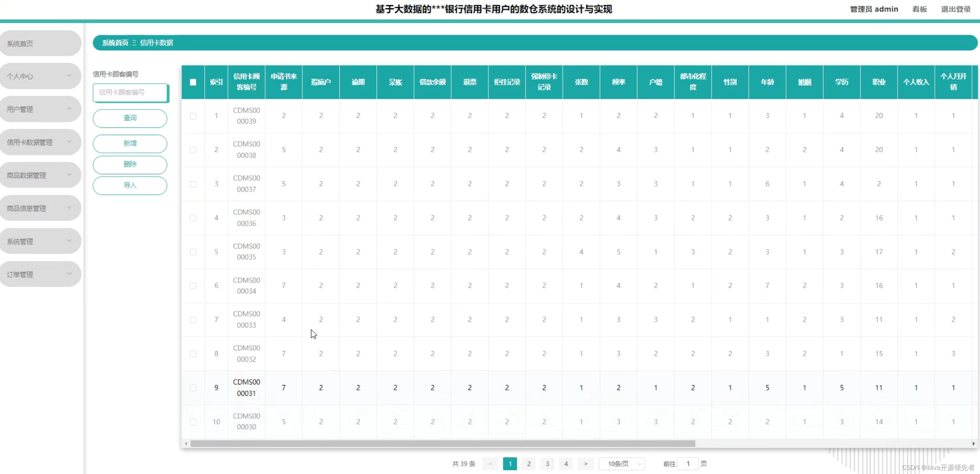Viewport: 980px width, 474px height.
Task: Click the CDMS0000036 customer number cell
Action: pyautogui.click(x=247, y=218)
